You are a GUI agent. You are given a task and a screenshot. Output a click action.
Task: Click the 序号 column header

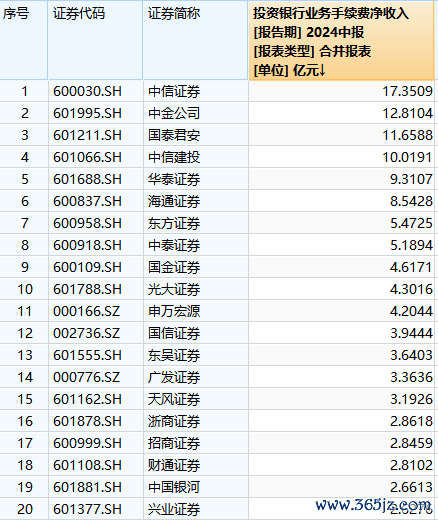point(23,40)
